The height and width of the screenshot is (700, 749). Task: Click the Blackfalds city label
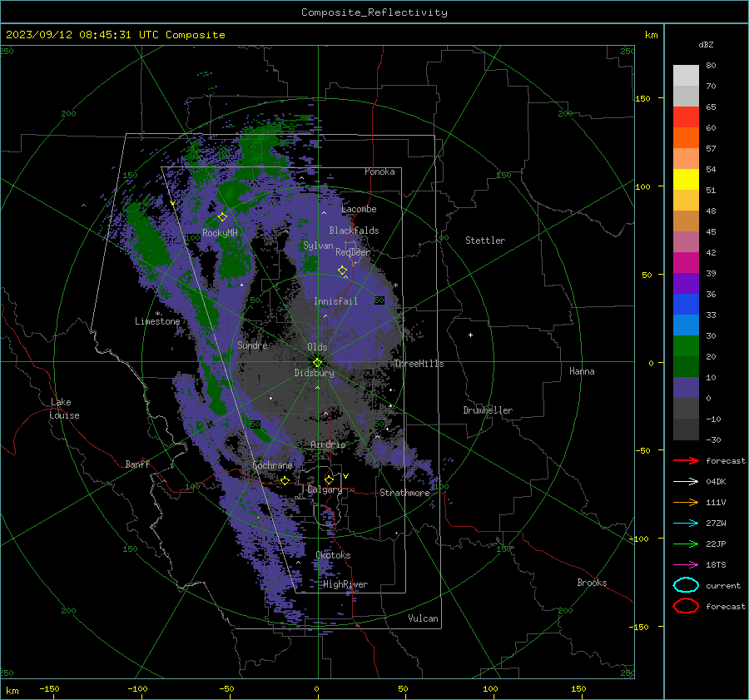click(354, 231)
